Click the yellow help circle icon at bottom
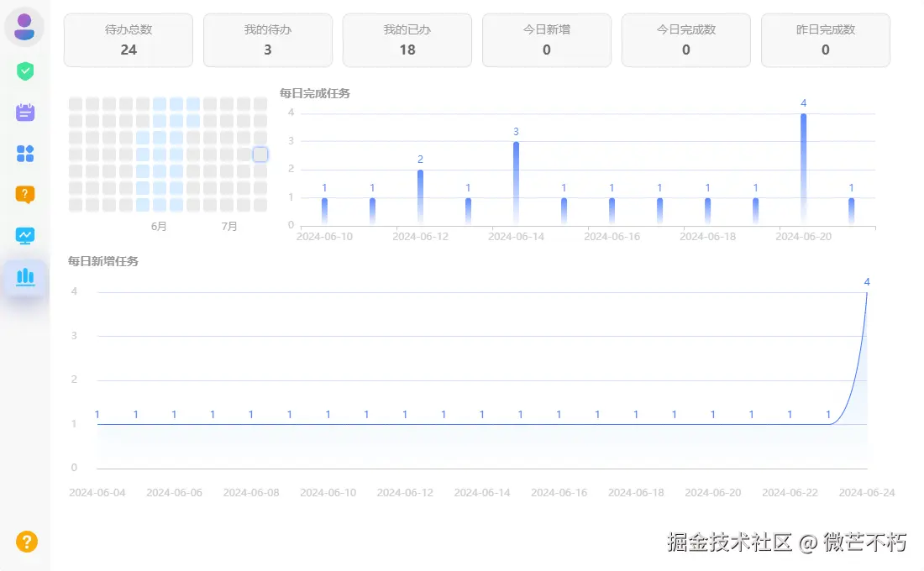 pos(27,542)
